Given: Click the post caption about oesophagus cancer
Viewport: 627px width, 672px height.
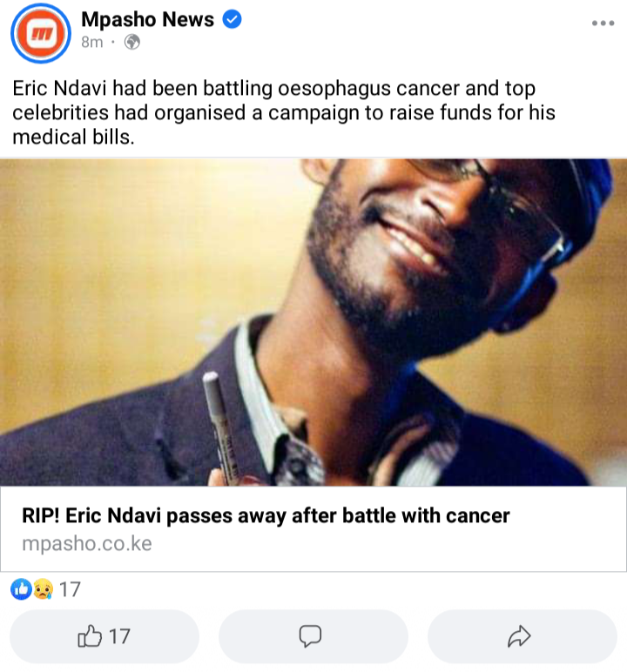Looking at the screenshot, I should (284, 112).
